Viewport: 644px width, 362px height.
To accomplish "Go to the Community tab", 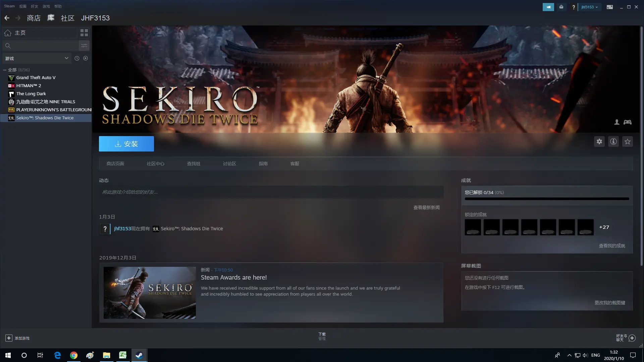I will pos(67,18).
